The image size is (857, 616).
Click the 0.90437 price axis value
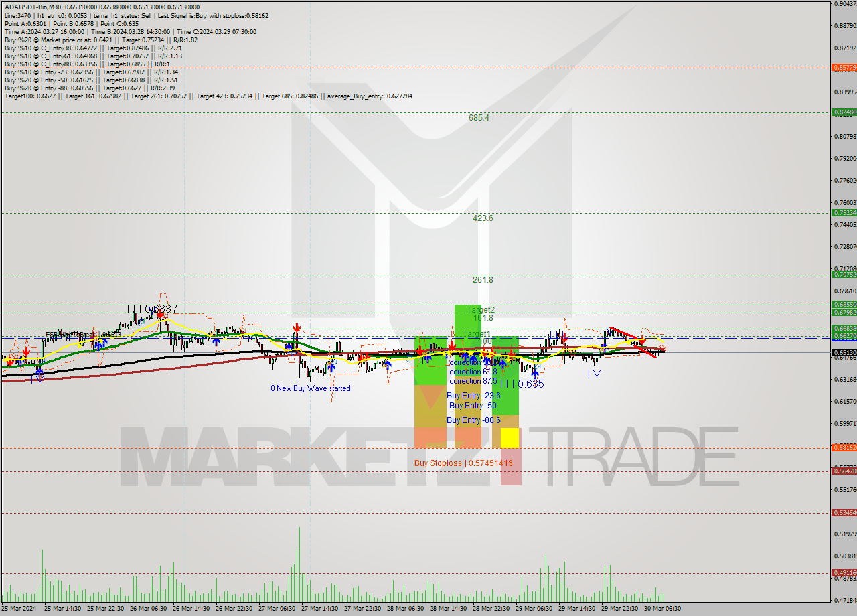845,3
